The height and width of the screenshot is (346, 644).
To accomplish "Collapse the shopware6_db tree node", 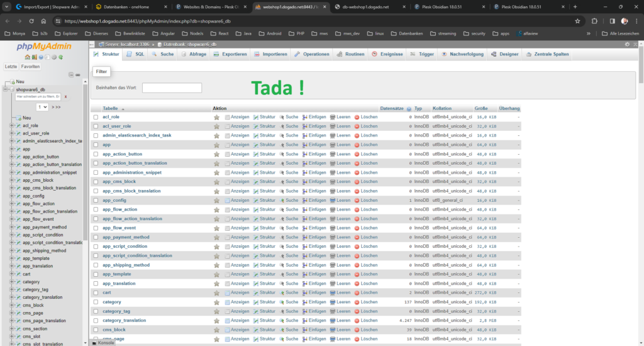I will [6, 89].
